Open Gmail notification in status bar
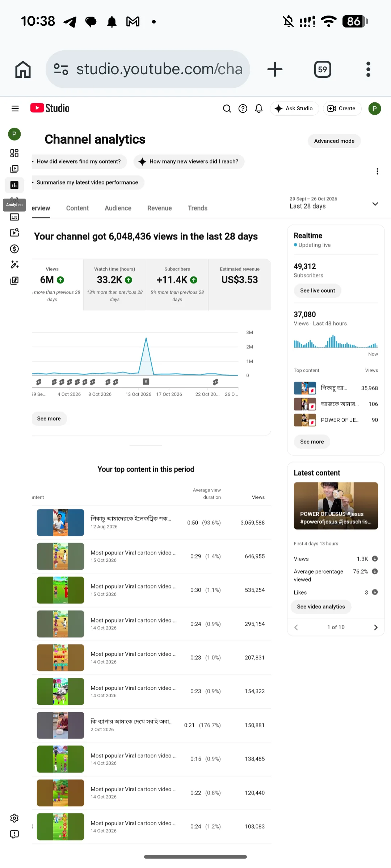Image resolution: width=391 pixels, height=868 pixels. pos(133,22)
